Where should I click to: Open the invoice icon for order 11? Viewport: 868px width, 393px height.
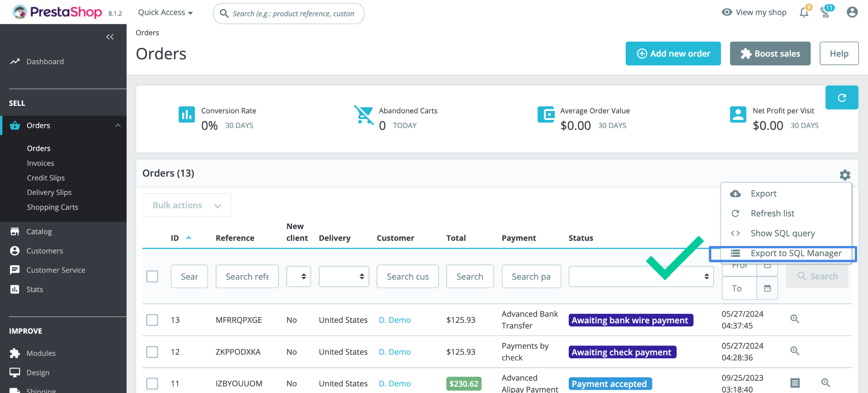click(x=795, y=383)
